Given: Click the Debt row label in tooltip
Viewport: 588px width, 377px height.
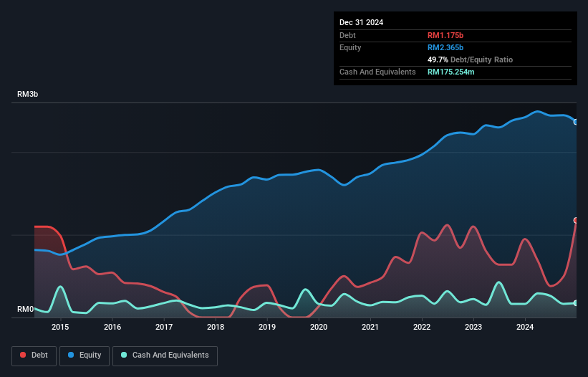Looking at the screenshot, I should coord(347,35).
